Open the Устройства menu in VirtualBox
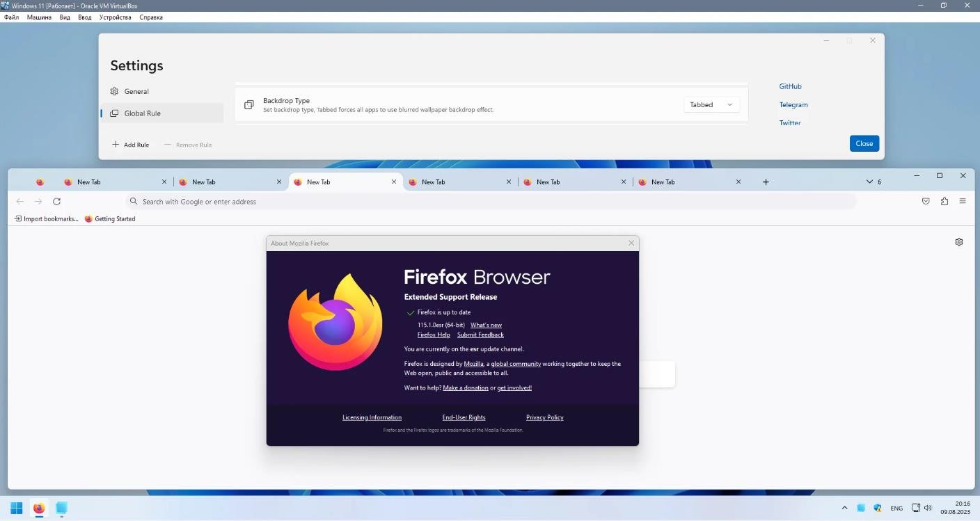Screen dimensions: 980x521 (116, 17)
